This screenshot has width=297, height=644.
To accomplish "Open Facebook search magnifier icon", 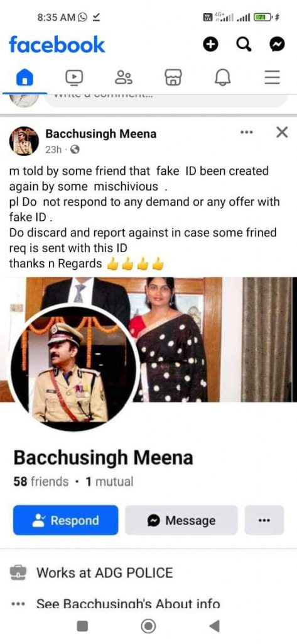I will coord(244,45).
